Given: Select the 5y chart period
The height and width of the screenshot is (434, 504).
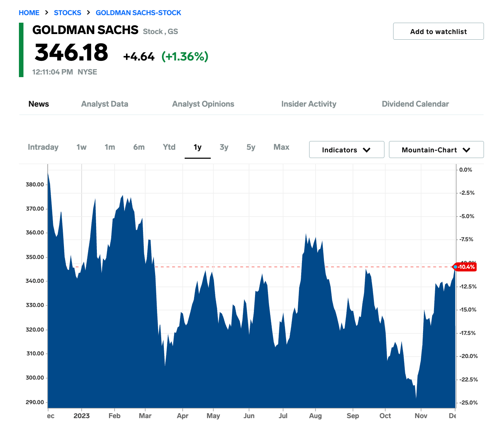Looking at the screenshot, I should pyautogui.click(x=250, y=147).
